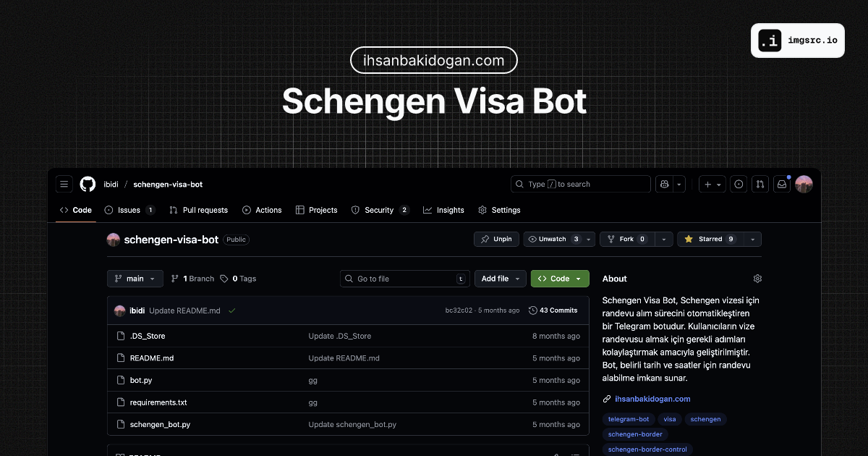The height and width of the screenshot is (456, 868).
Task: Open the notifications inbox icon
Action: [781, 184]
